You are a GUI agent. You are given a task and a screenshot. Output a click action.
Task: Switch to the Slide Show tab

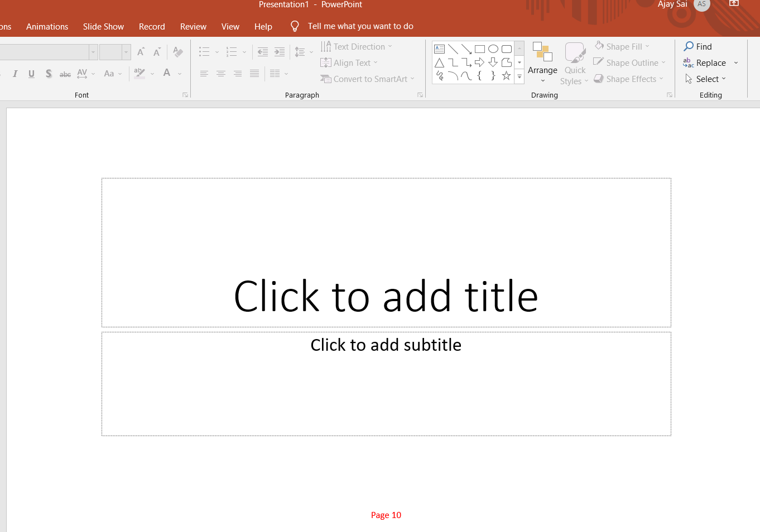pos(103,26)
